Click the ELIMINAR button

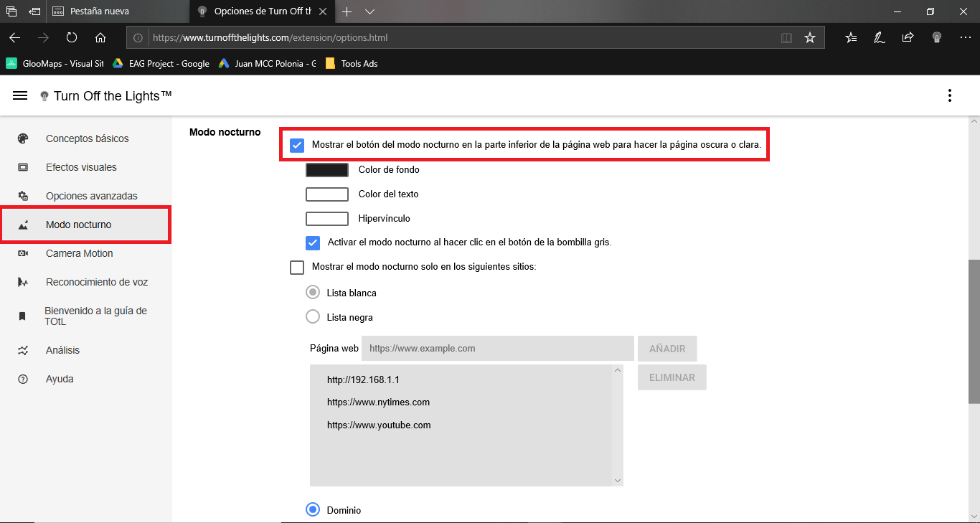pos(672,377)
